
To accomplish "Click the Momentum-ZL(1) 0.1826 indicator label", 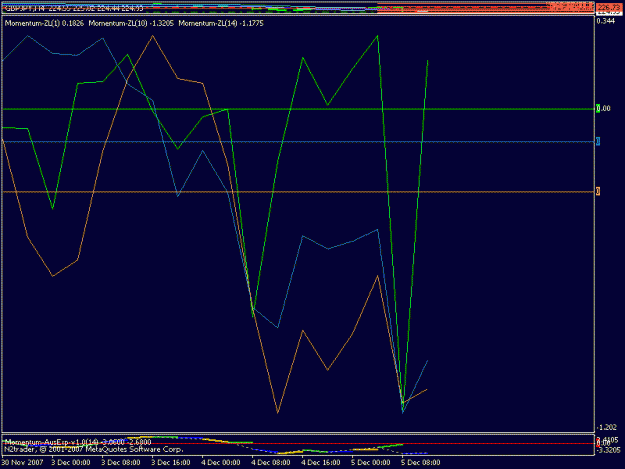I will click(x=44, y=24).
